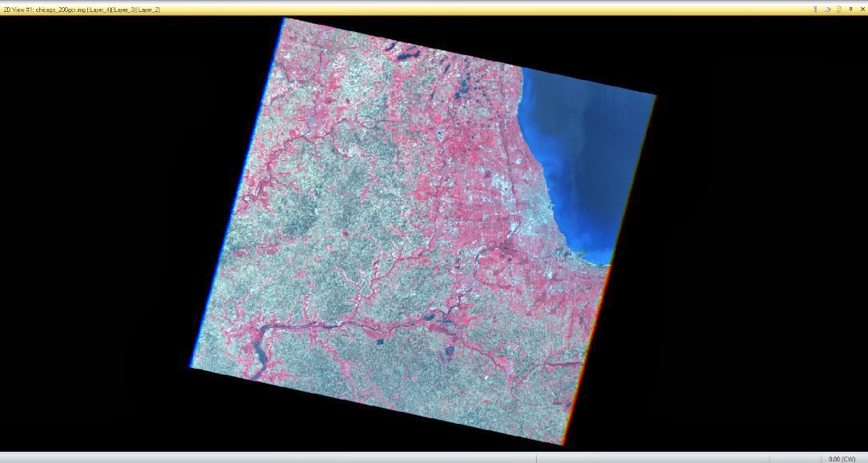Click the pin icon to dock the view
The height and width of the screenshot is (463, 868).
tap(850, 9)
